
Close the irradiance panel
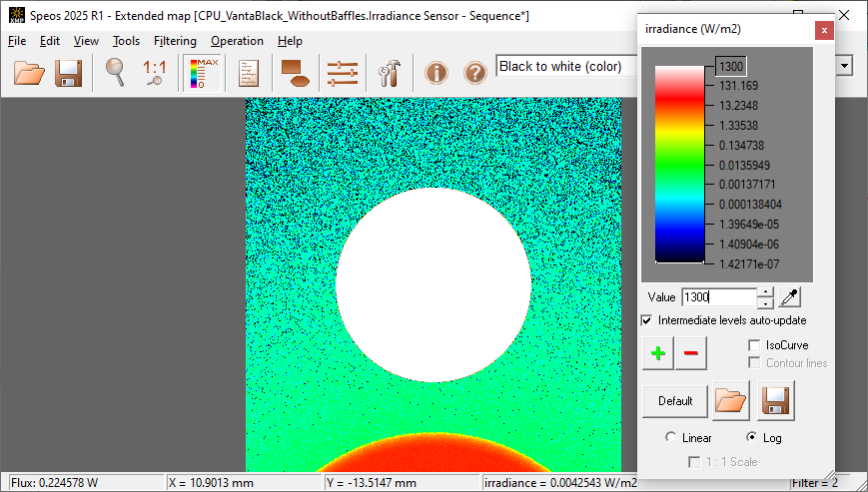pos(824,30)
